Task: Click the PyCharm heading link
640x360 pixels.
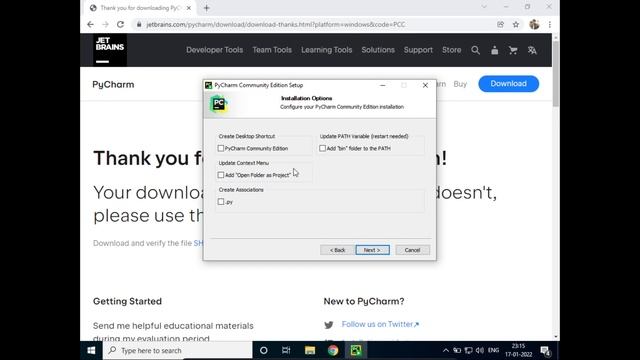Action: (x=113, y=84)
